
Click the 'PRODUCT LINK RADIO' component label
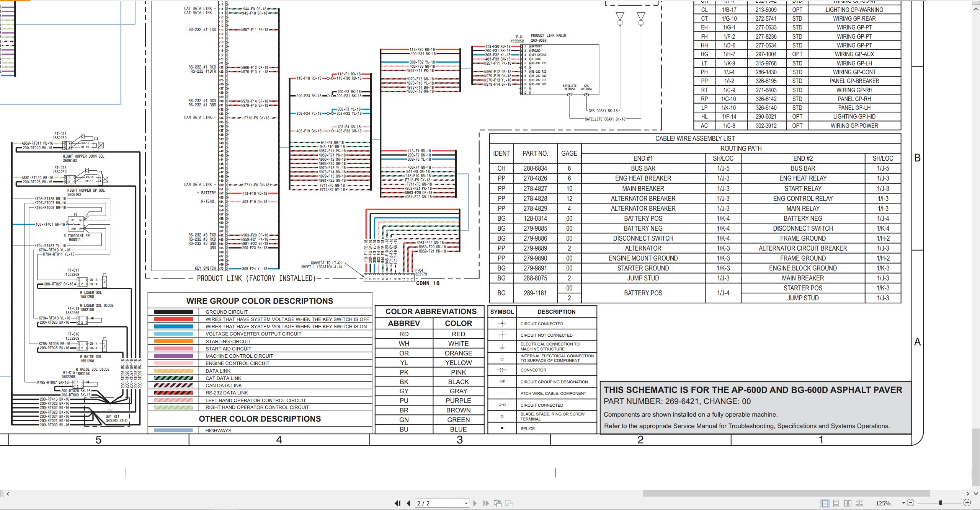pos(548,36)
